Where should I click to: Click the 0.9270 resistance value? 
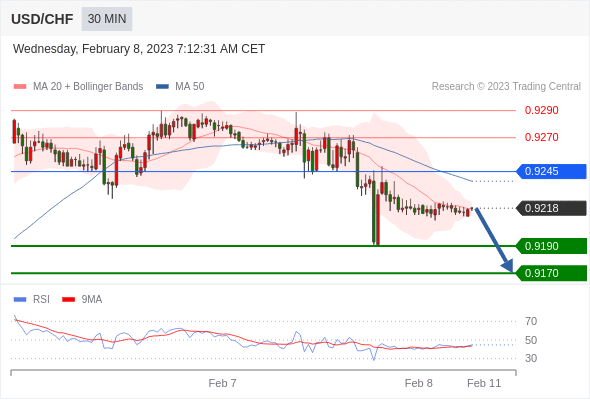click(x=541, y=137)
